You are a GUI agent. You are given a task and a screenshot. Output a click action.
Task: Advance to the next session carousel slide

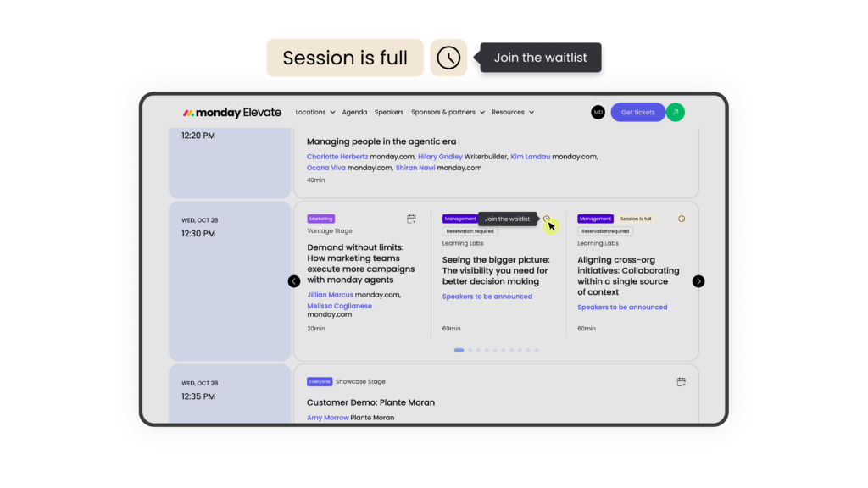[698, 281]
